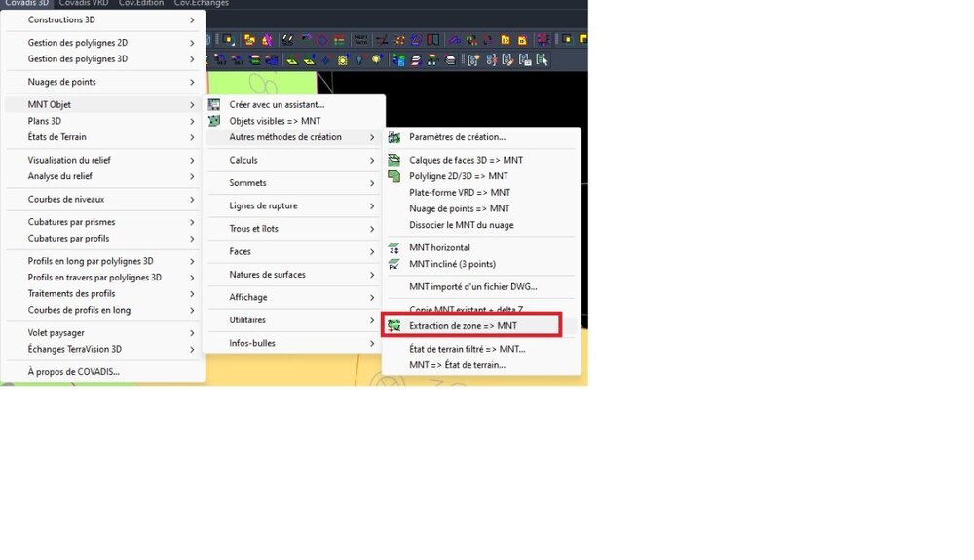974x560 pixels.
Task: Click the yellow light bulb toolbar icon
Action: (376, 59)
